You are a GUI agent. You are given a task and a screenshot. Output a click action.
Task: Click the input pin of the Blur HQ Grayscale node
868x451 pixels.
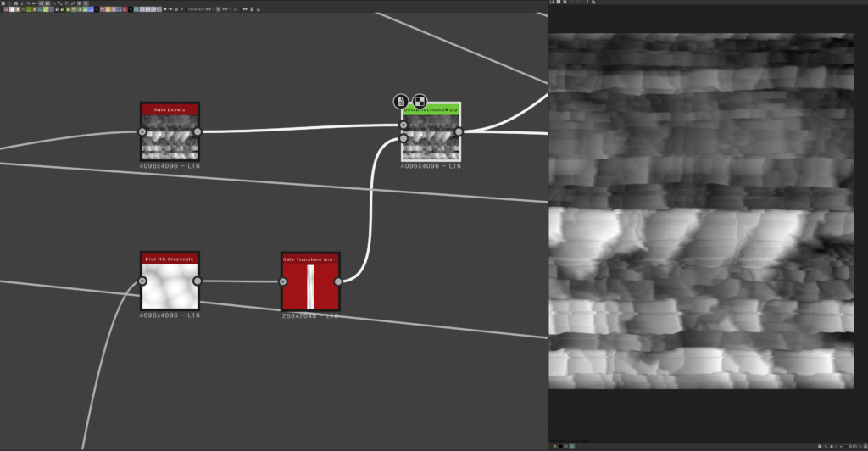pyautogui.click(x=142, y=281)
